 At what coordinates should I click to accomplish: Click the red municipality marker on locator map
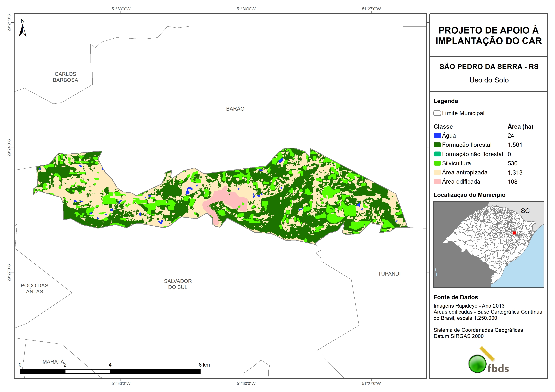tap(514, 233)
